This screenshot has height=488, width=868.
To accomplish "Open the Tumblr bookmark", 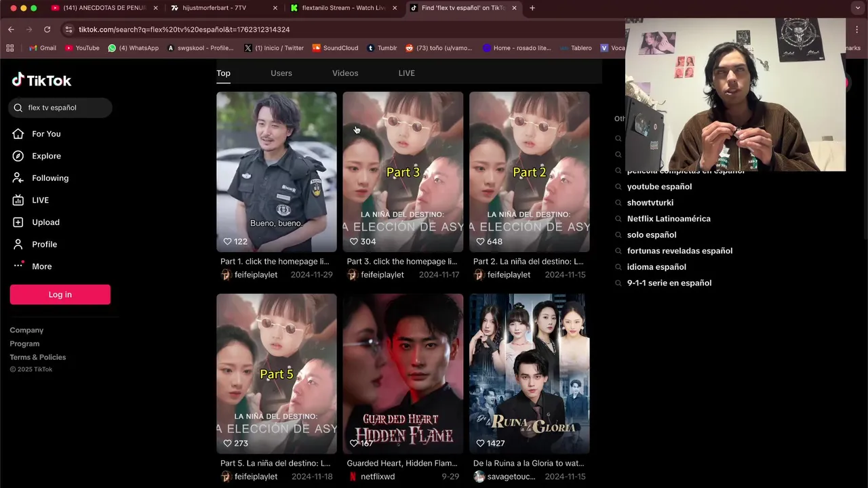I will pyautogui.click(x=382, y=48).
